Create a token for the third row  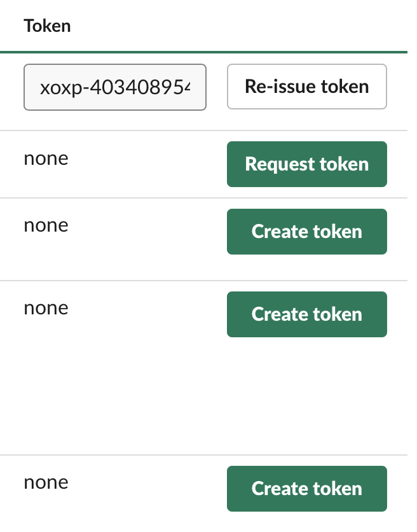click(307, 232)
